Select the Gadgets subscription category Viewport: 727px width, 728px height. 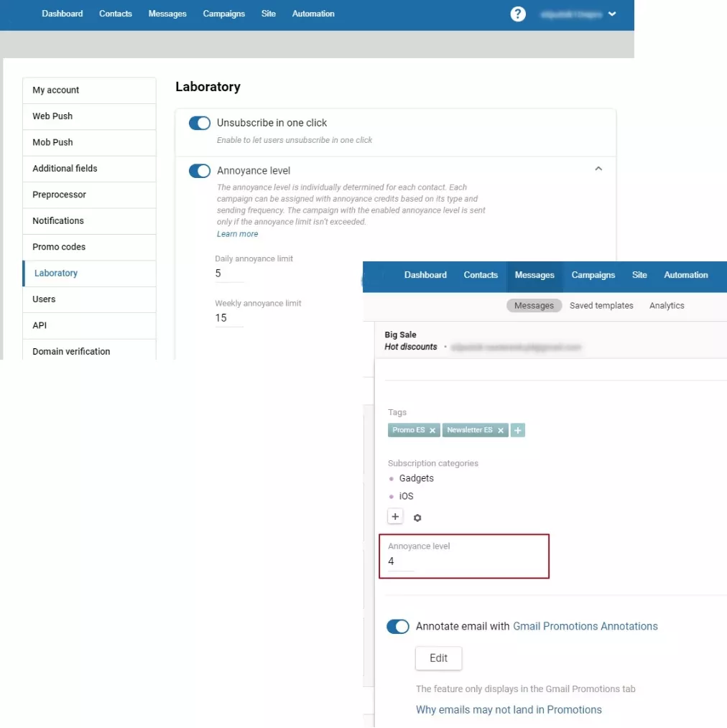416,478
